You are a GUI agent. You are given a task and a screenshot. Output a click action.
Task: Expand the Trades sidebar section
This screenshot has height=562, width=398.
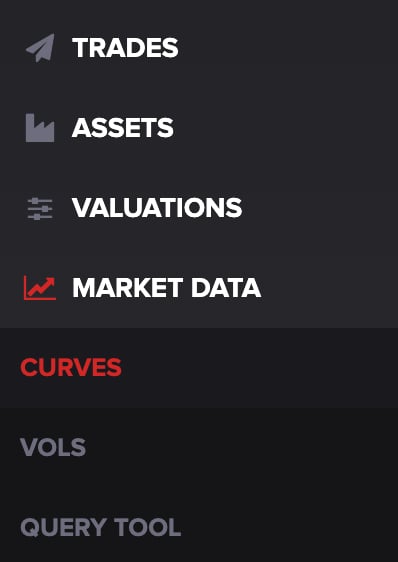[x=199, y=48]
